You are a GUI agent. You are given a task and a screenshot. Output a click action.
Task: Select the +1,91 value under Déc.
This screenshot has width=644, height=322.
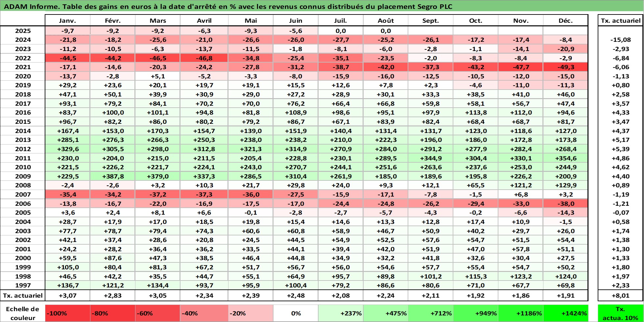565,296
